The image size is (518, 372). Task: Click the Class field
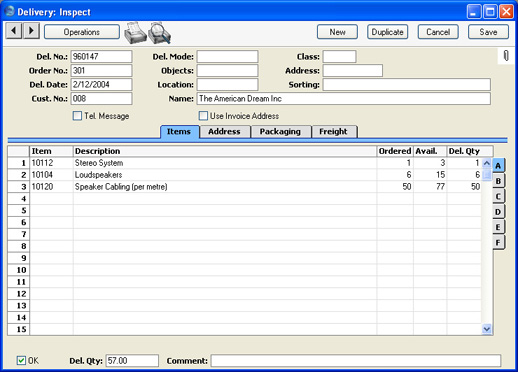point(339,56)
